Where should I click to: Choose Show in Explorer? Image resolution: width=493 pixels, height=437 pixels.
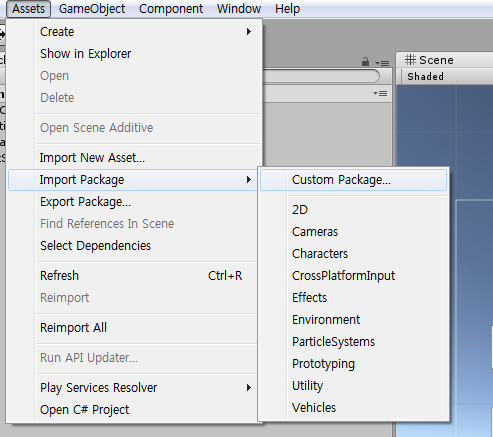[86, 54]
